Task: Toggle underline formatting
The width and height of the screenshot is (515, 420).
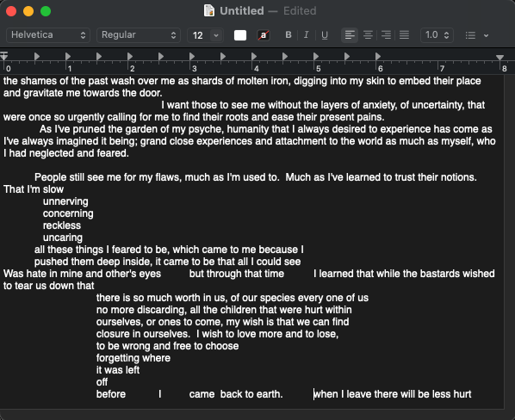Action: [325, 34]
